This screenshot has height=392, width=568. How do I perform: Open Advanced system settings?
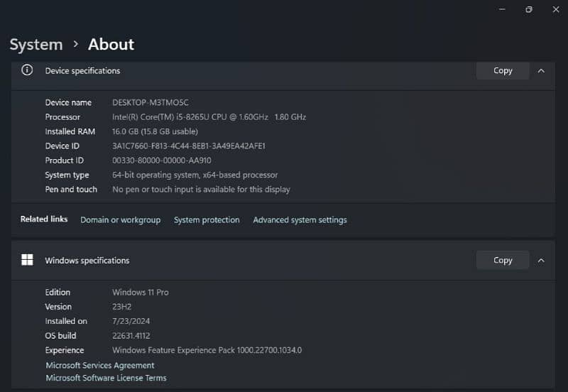300,220
